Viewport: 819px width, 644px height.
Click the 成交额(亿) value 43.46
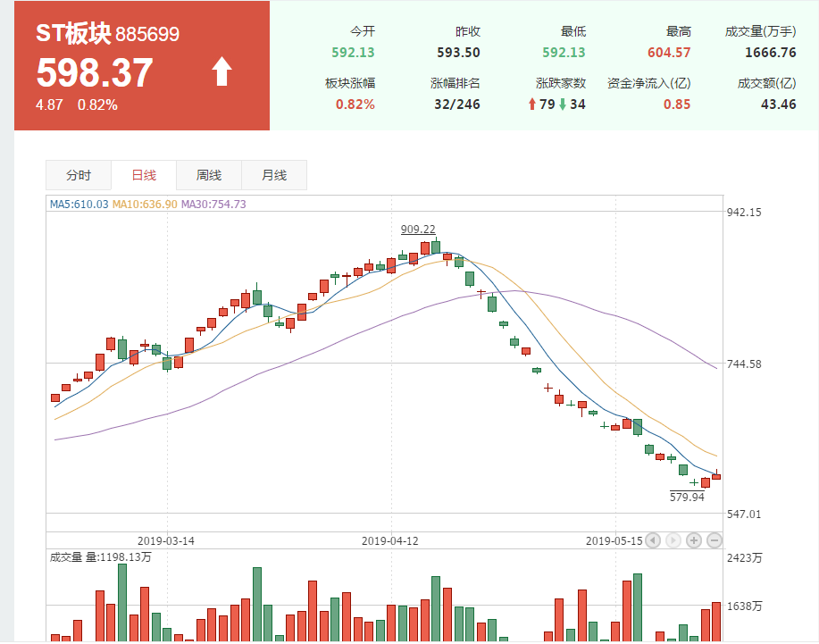click(x=778, y=105)
